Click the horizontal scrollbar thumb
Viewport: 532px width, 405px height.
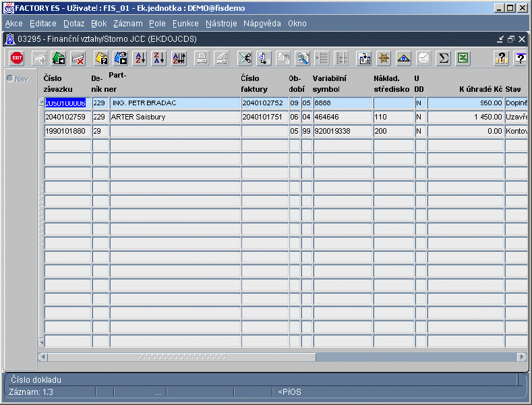(x=182, y=357)
